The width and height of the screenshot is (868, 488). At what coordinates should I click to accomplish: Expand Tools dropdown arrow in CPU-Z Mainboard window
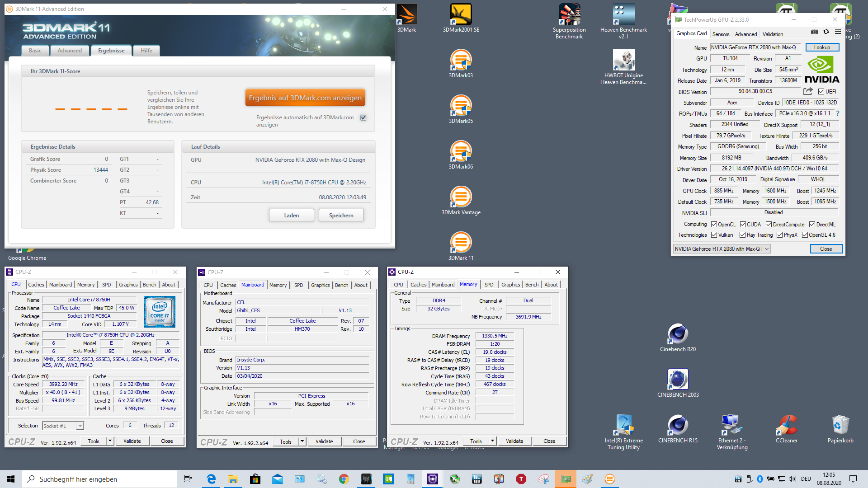coord(302,441)
